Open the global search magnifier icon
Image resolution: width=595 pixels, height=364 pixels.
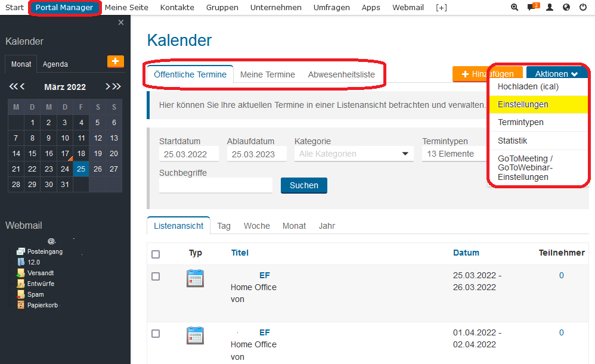[x=514, y=7]
